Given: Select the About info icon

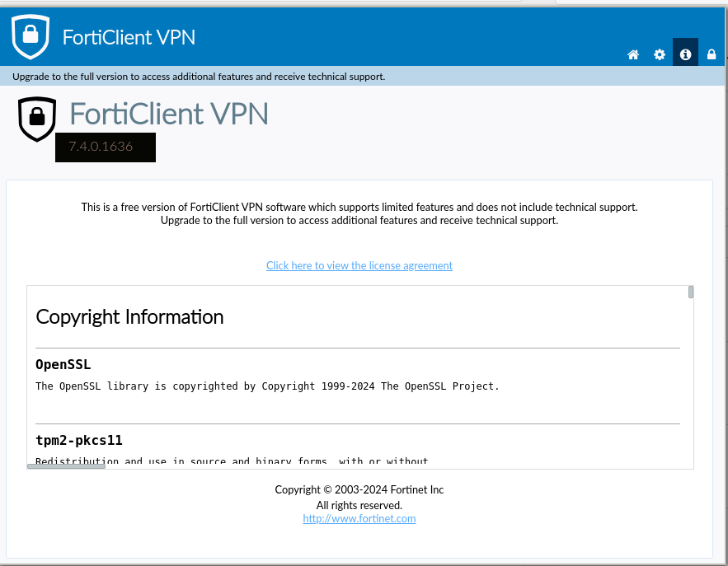Looking at the screenshot, I should click(685, 54).
